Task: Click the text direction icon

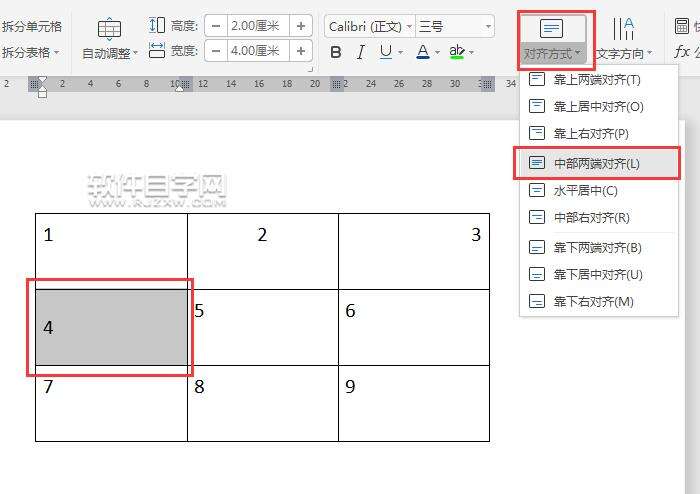Action: [x=623, y=29]
